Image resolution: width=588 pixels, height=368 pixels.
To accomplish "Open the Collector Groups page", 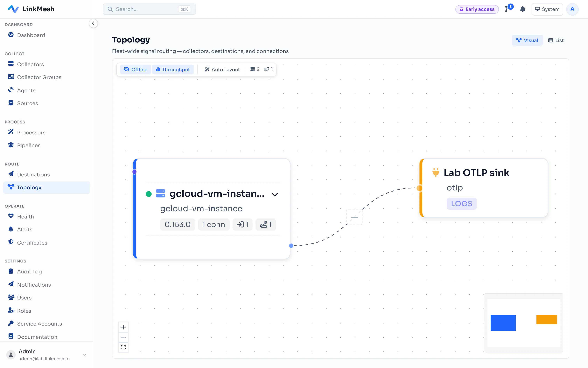I will click(x=46, y=77).
